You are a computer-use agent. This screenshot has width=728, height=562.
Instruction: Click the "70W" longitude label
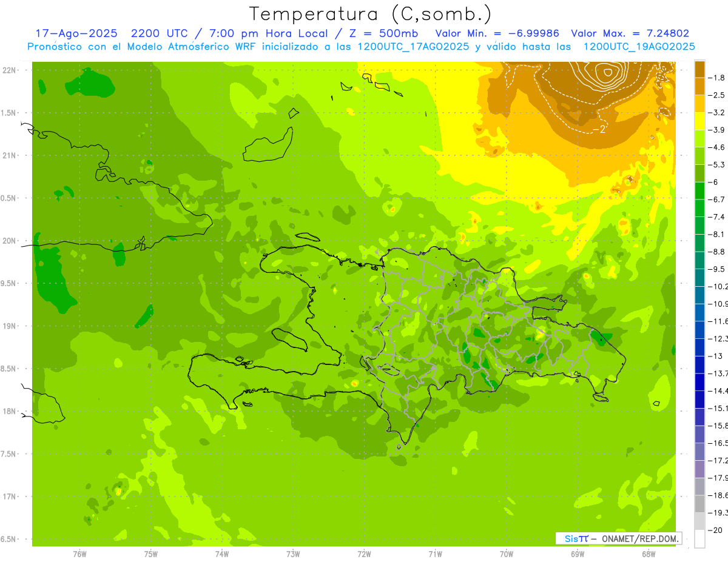(507, 554)
